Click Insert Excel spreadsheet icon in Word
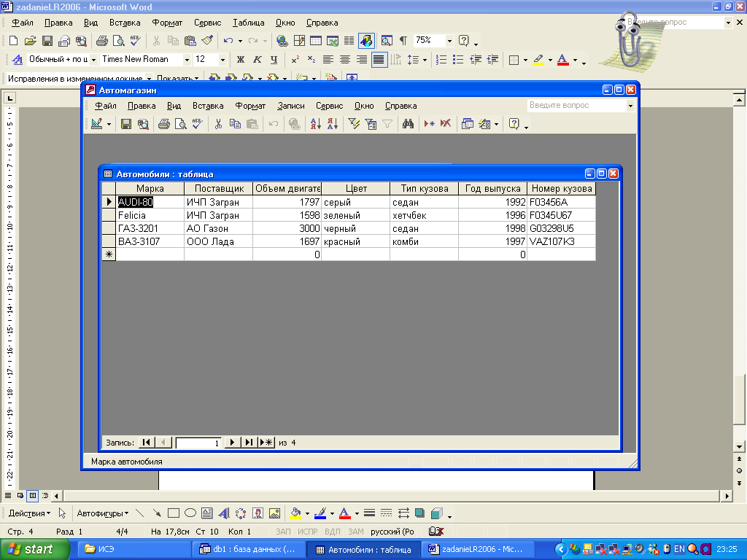 (x=333, y=41)
